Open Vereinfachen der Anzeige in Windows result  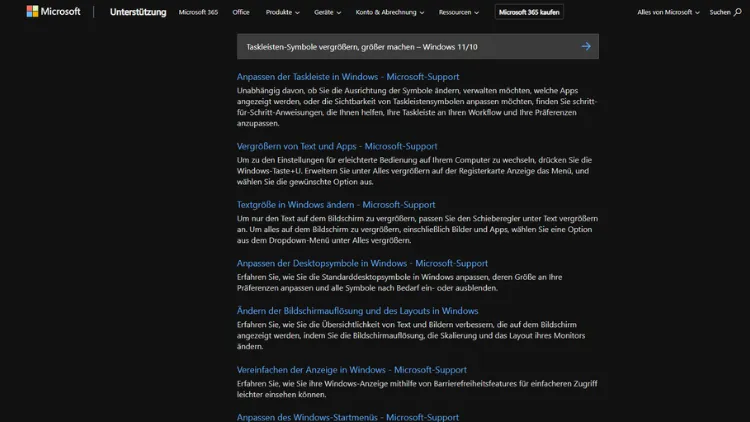(x=352, y=369)
